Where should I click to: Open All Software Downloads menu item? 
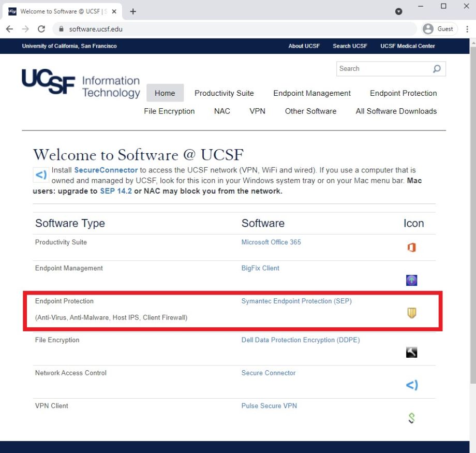tap(396, 111)
